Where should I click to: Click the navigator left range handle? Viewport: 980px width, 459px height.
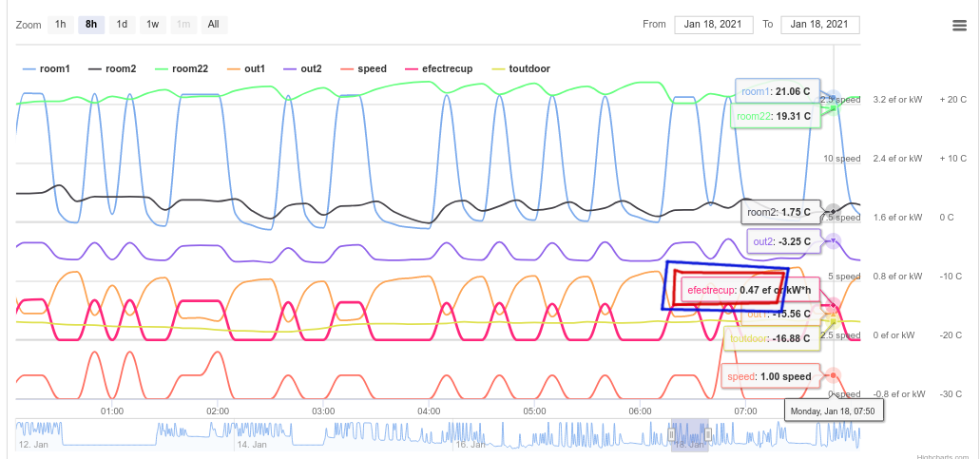click(672, 434)
